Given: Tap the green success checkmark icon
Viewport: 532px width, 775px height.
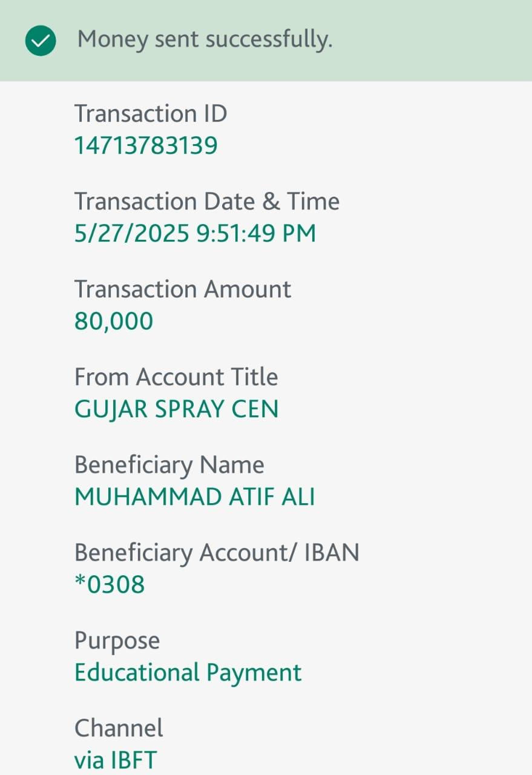Looking at the screenshot, I should [41, 41].
